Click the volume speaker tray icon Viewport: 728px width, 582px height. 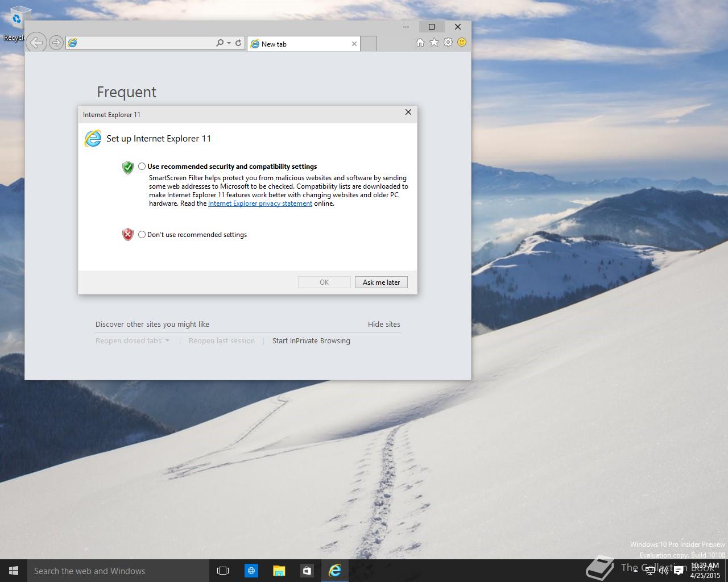663,571
